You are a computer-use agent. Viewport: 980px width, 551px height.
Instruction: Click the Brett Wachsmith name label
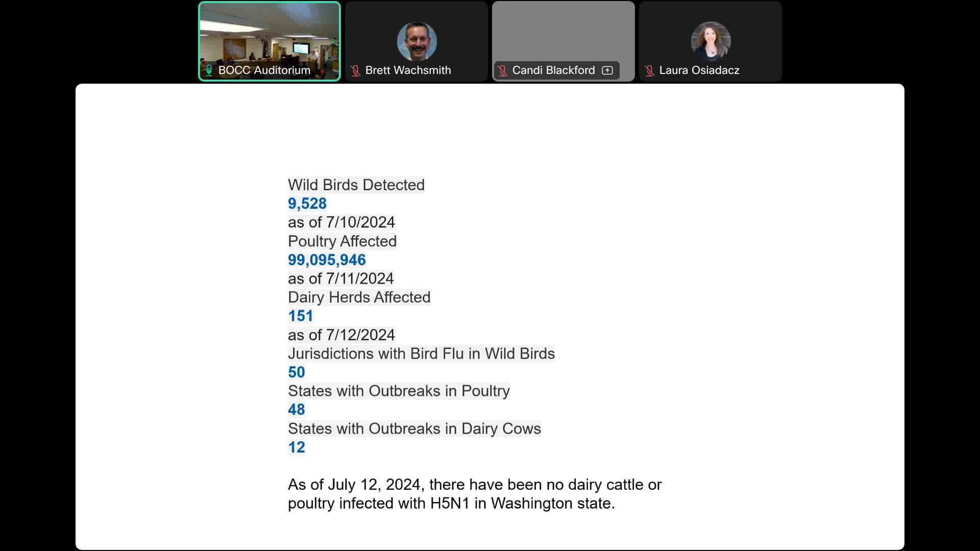[x=408, y=70]
